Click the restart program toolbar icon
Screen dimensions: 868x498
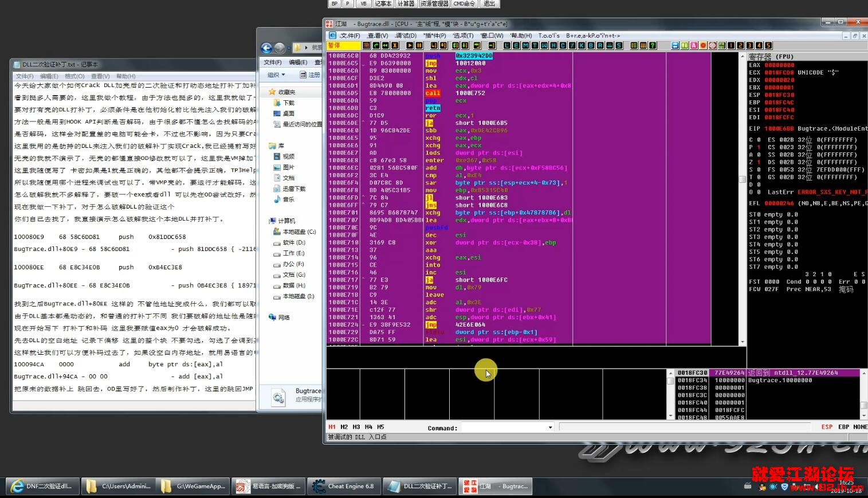[x=376, y=45]
